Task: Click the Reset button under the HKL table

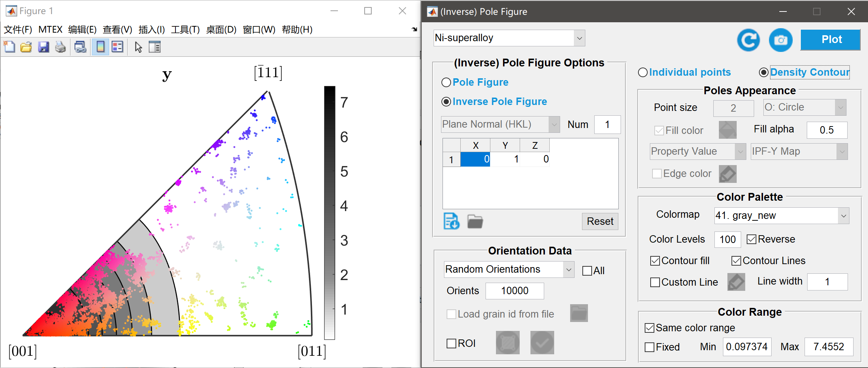Action: [600, 221]
